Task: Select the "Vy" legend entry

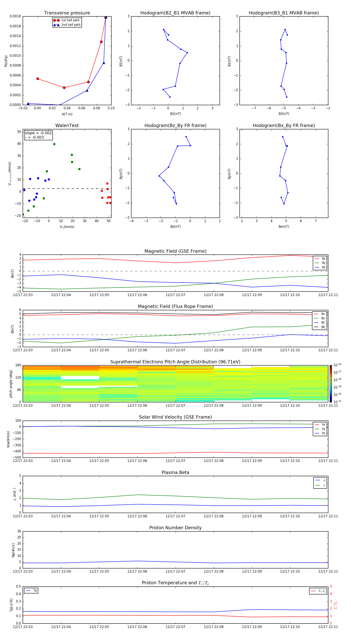Action: tap(320, 429)
